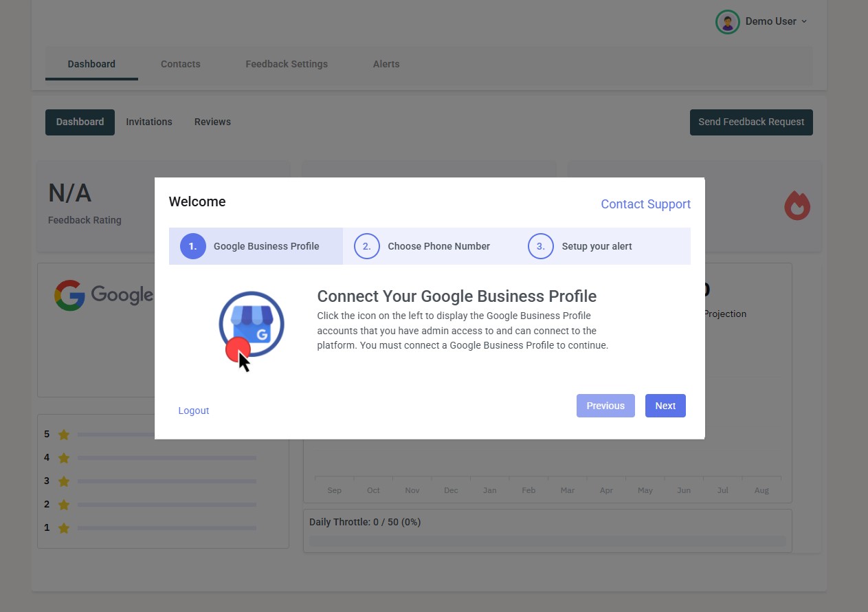
Task: Open the Reviews sub-tab
Action: (x=212, y=122)
